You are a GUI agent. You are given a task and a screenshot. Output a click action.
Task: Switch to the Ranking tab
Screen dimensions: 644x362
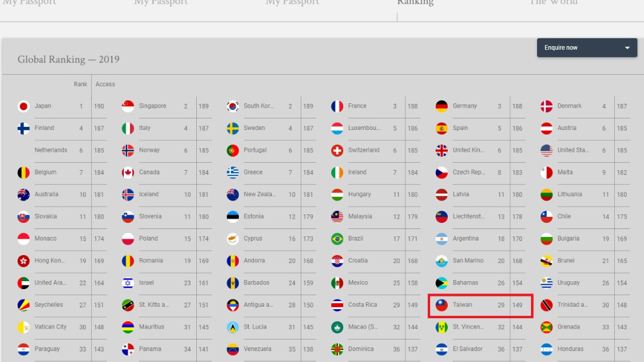tap(415, 2)
